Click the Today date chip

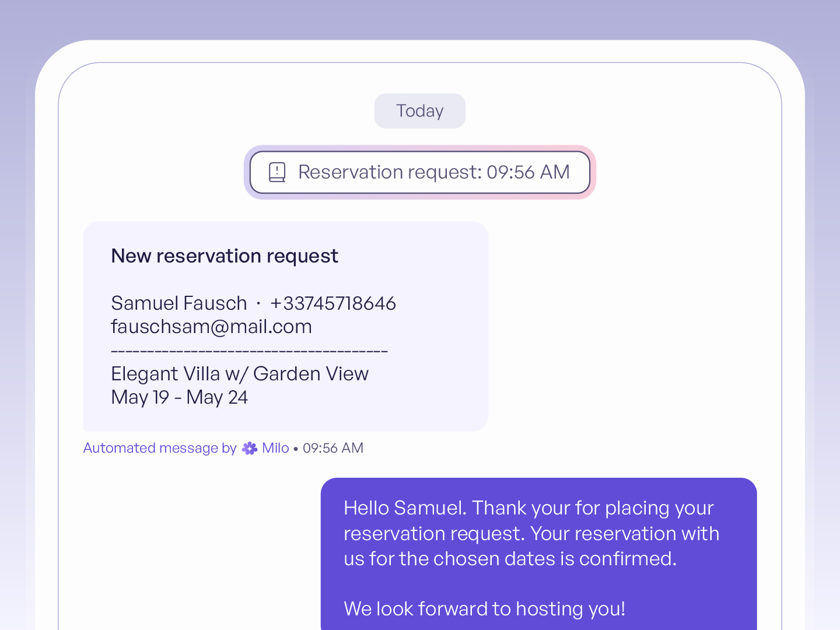point(420,111)
